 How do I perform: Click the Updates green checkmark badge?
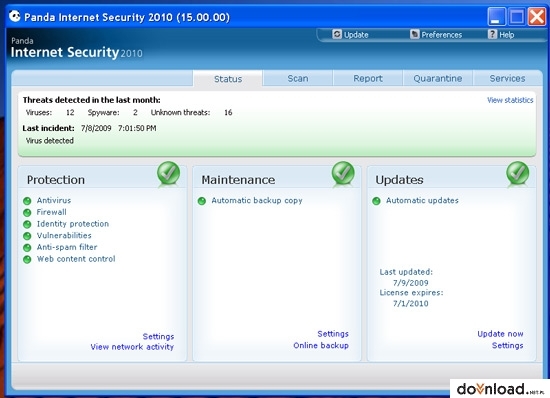tap(517, 173)
